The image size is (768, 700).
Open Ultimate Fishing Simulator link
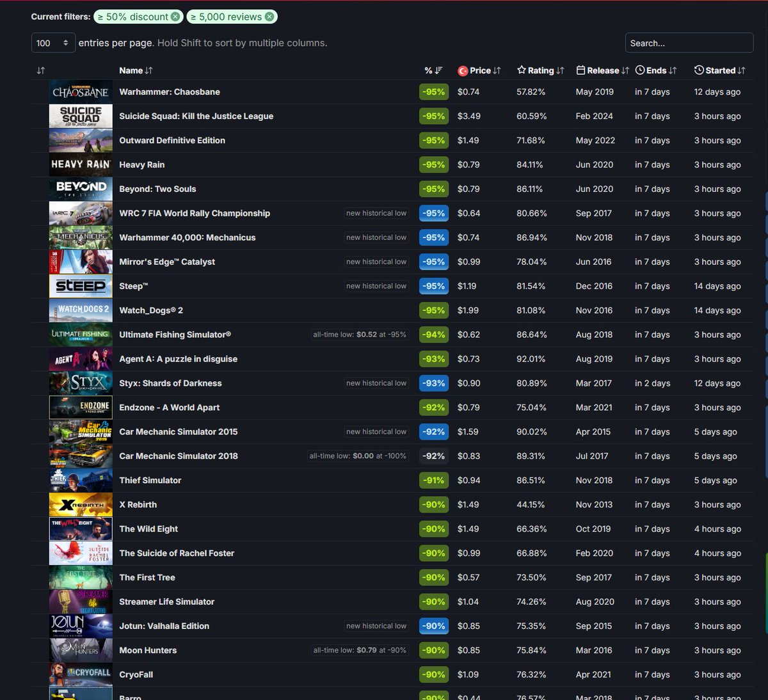coord(175,335)
